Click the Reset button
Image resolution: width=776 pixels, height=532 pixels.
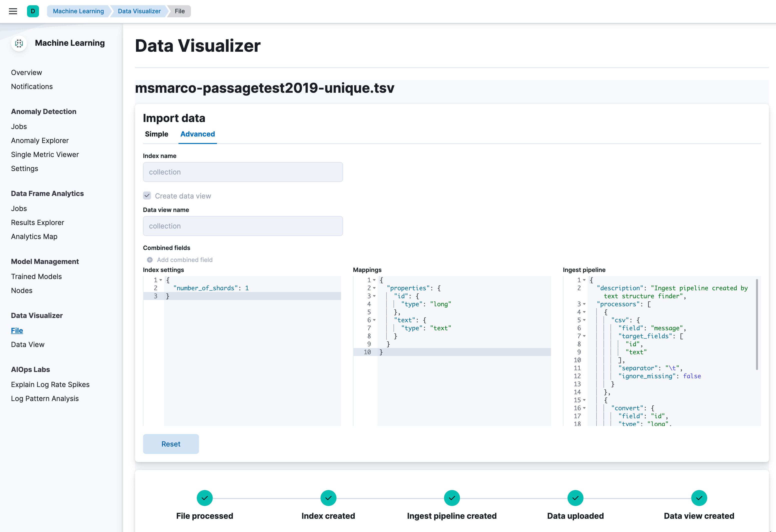(x=171, y=444)
